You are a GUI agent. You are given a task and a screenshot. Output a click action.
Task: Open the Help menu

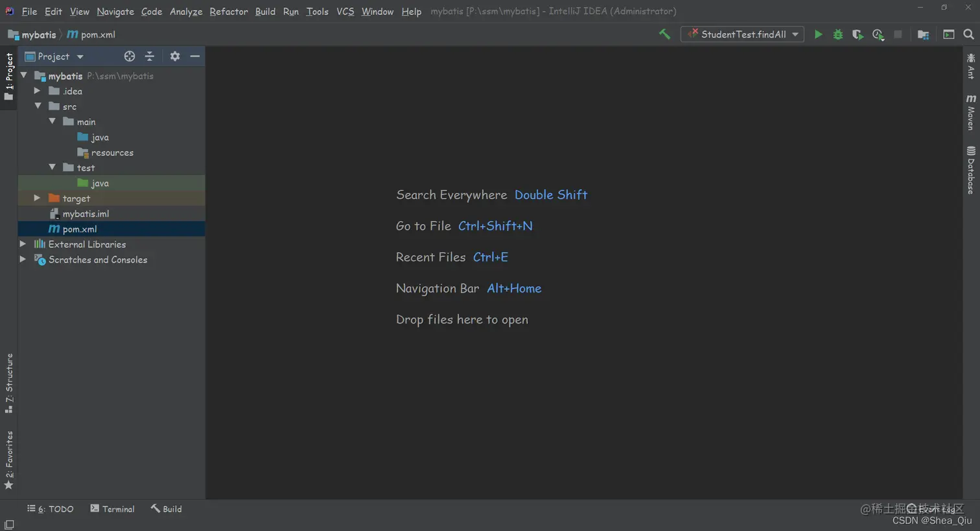[412, 11]
